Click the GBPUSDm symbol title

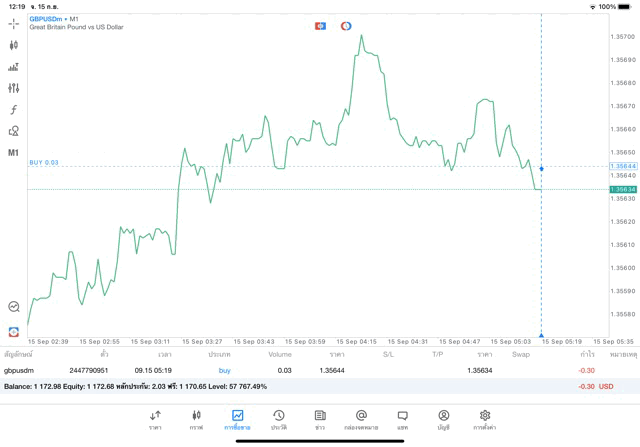click(x=49, y=19)
